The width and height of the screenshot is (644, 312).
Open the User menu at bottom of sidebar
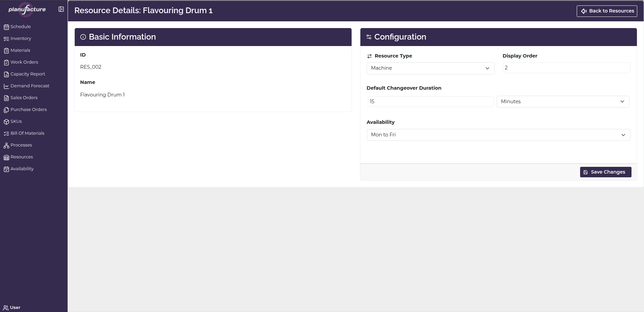(12, 308)
